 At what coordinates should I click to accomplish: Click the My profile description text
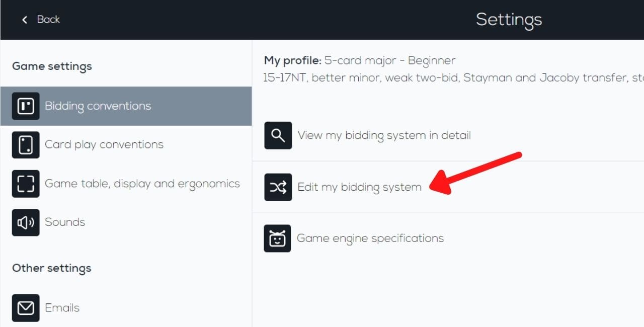click(x=359, y=60)
